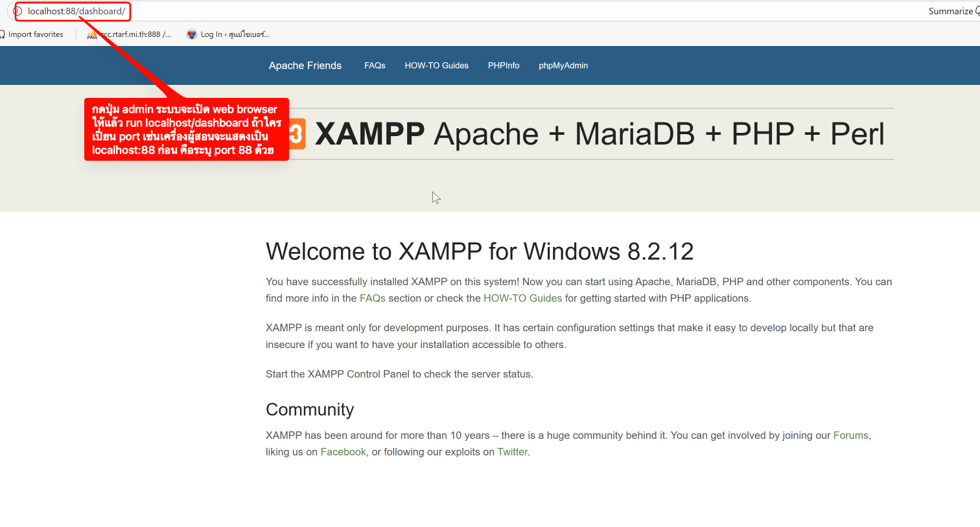Open FAQs from the top navigation bar

coord(375,65)
